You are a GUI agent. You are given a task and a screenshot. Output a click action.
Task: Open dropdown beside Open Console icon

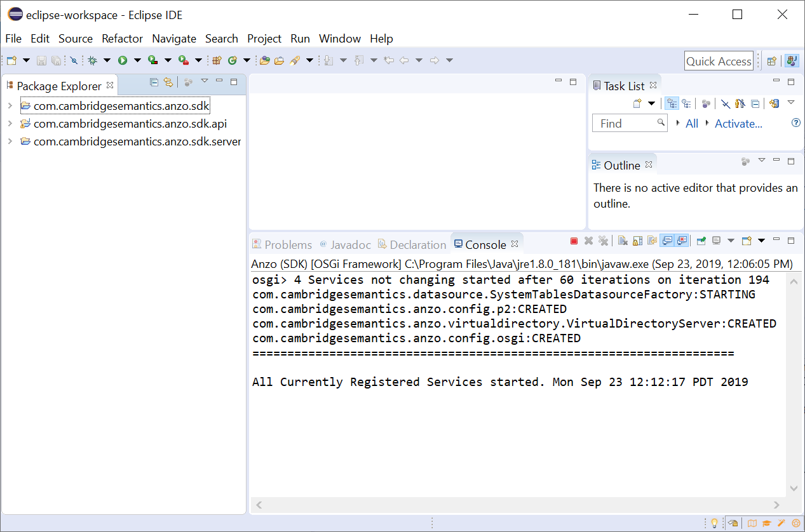point(761,241)
